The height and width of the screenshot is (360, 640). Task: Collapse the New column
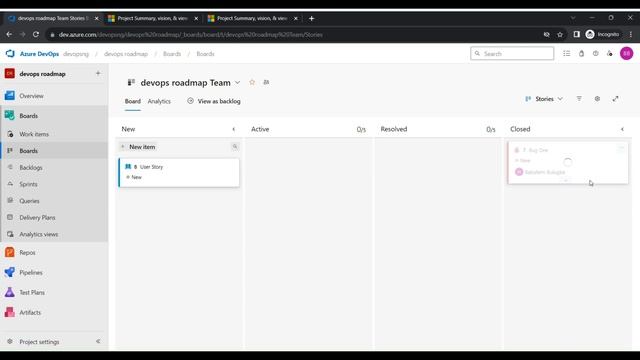point(234,129)
